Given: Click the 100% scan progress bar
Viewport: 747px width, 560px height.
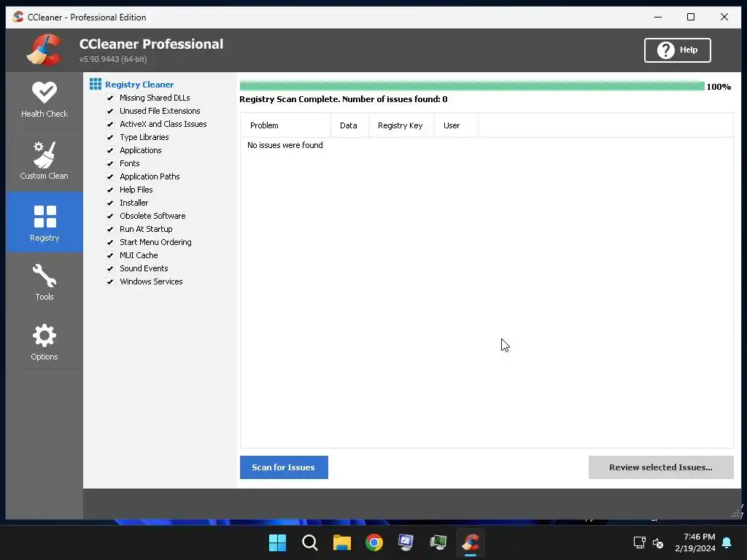Looking at the screenshot, I should (472, 86).
